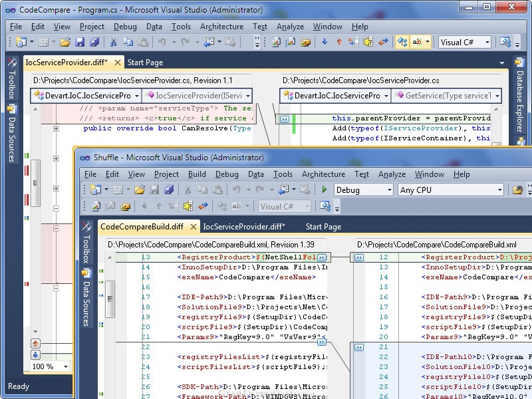The image size is (532, 399).
Task: Open Architecture menu in CodeCompare window
Action: 221,27
